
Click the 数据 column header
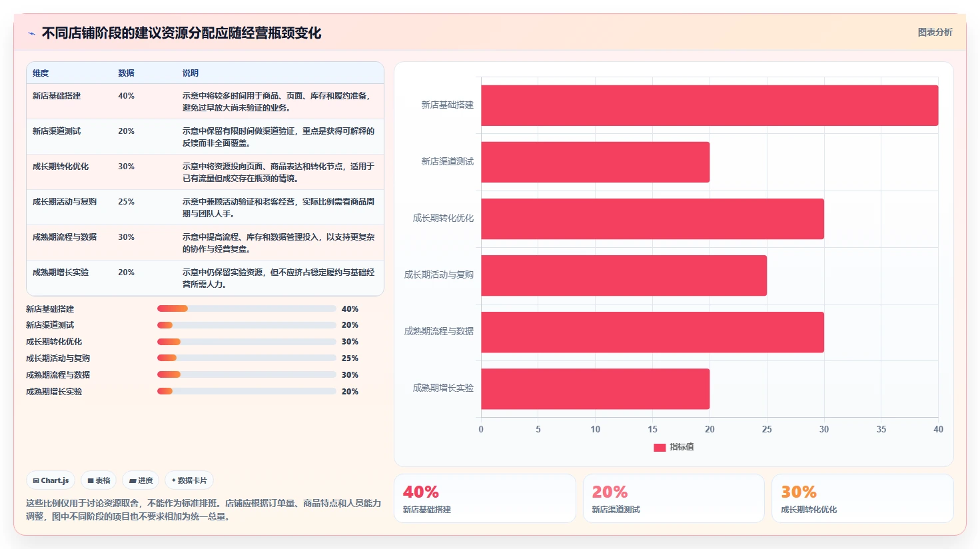tap(127, 73)
